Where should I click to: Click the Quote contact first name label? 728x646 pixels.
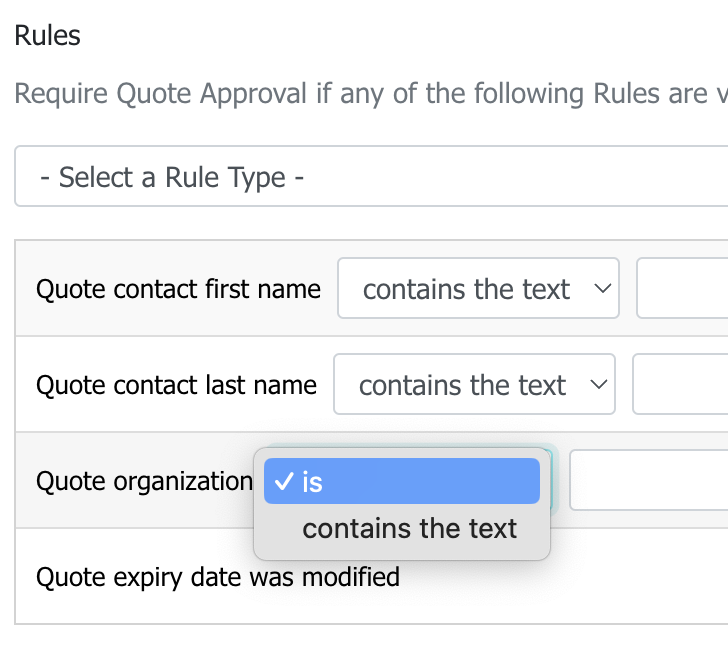pos(178,289)
